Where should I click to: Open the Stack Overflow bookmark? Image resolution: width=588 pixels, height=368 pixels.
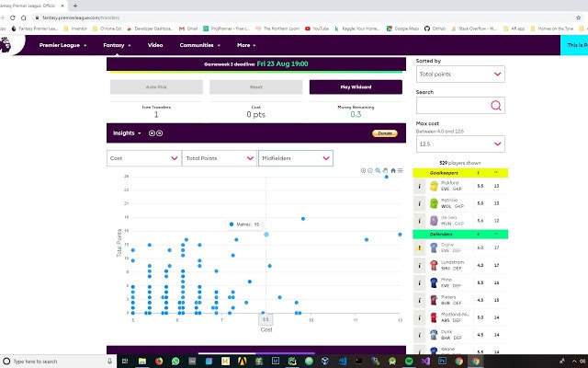[474, 29]
